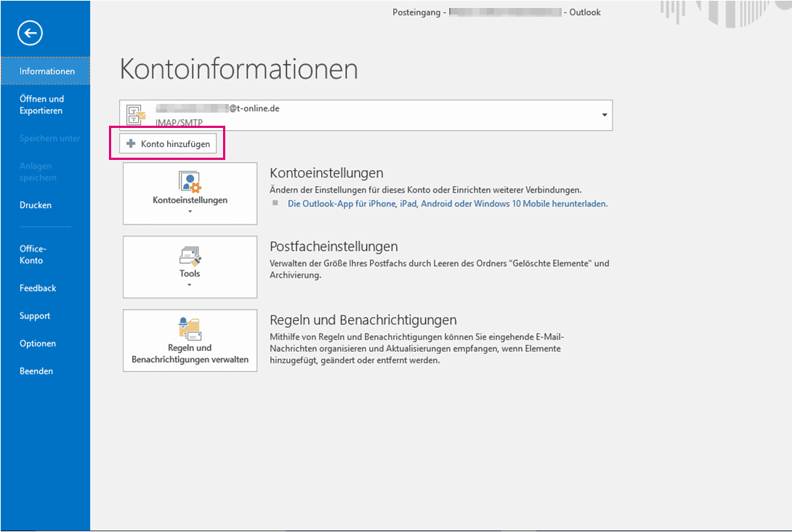Go to Drucken in the sidebar
This screenshot has width=792, height=532.
[36, 205]
